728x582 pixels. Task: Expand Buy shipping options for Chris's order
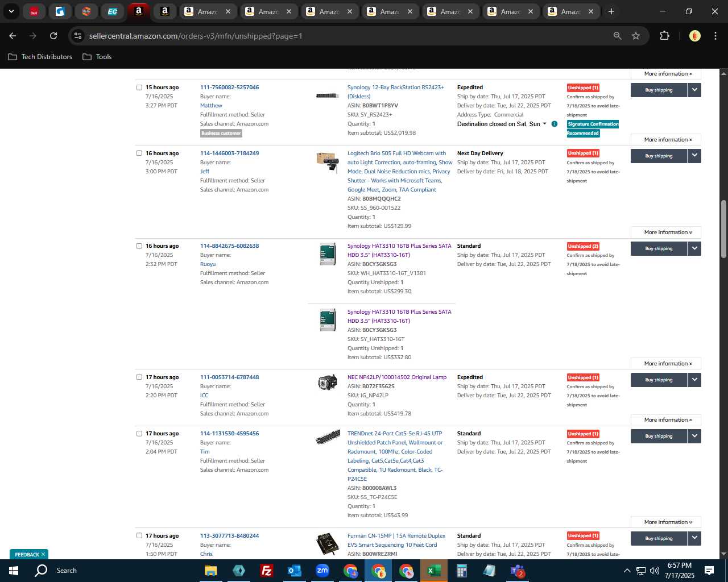click(694, 538)
